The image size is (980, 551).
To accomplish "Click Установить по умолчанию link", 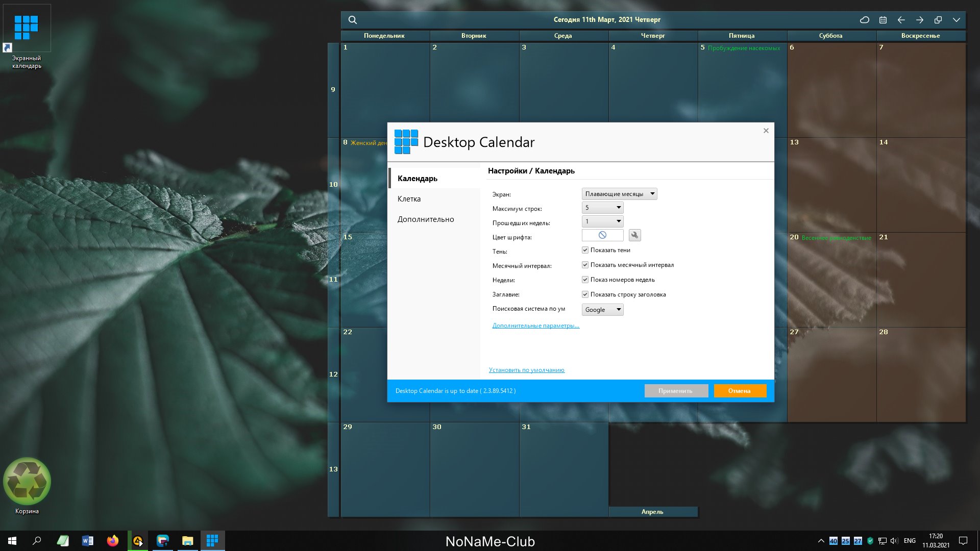I will coord(527,370).
